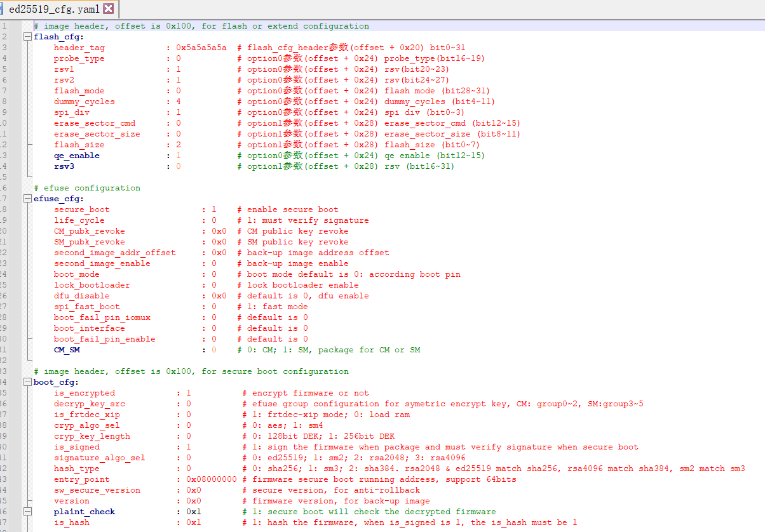Click the is_signed key name
This screenshot has height=532, width=765.
pos(77,447)
